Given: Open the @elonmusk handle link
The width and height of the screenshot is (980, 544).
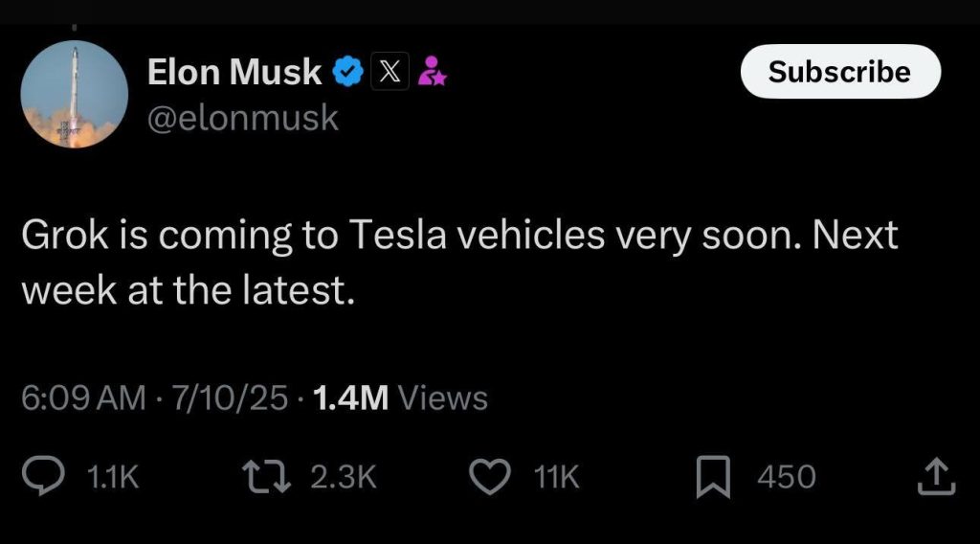Looking at the screenshot, I should (x=242, y=118).
